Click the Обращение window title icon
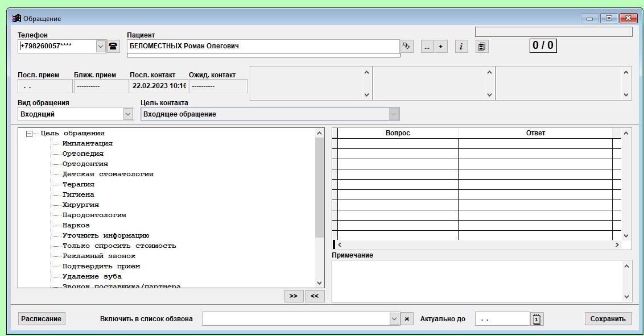The width and height of the screenshot is (644, 336). pos(16,19)
